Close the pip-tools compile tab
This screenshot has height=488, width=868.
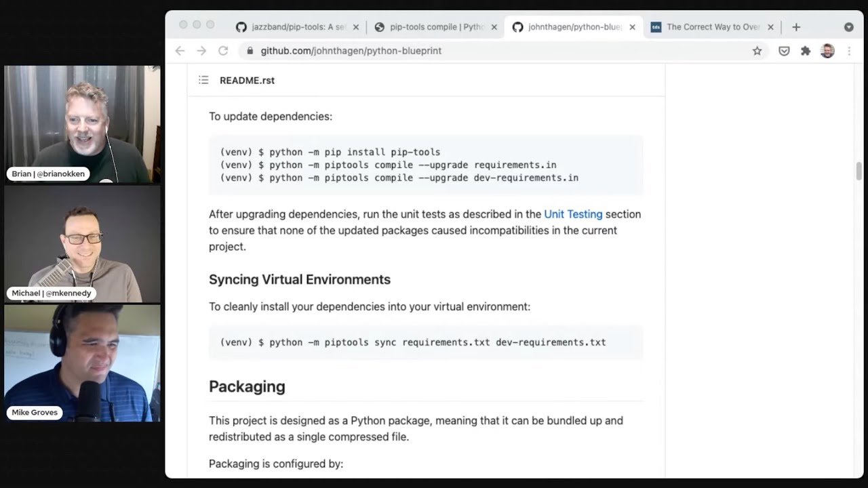tap(494, 27)
